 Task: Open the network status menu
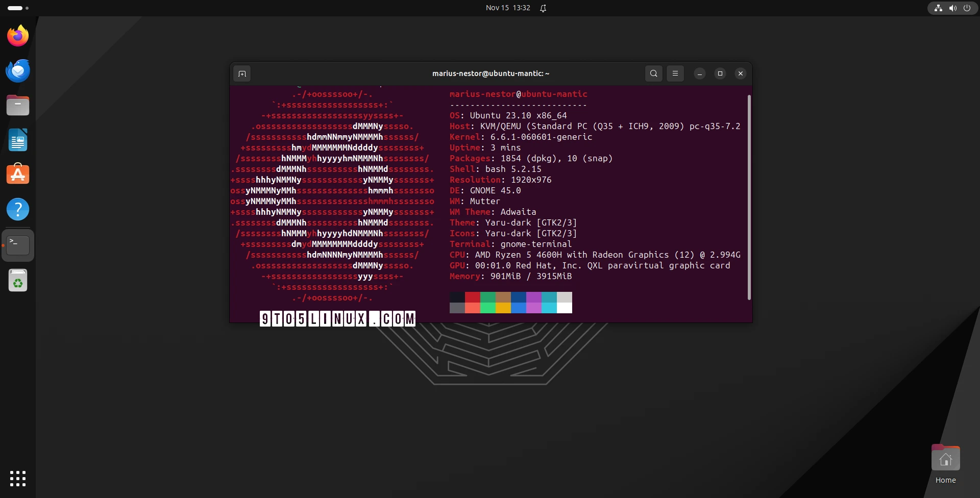click(x=938, y=8)
